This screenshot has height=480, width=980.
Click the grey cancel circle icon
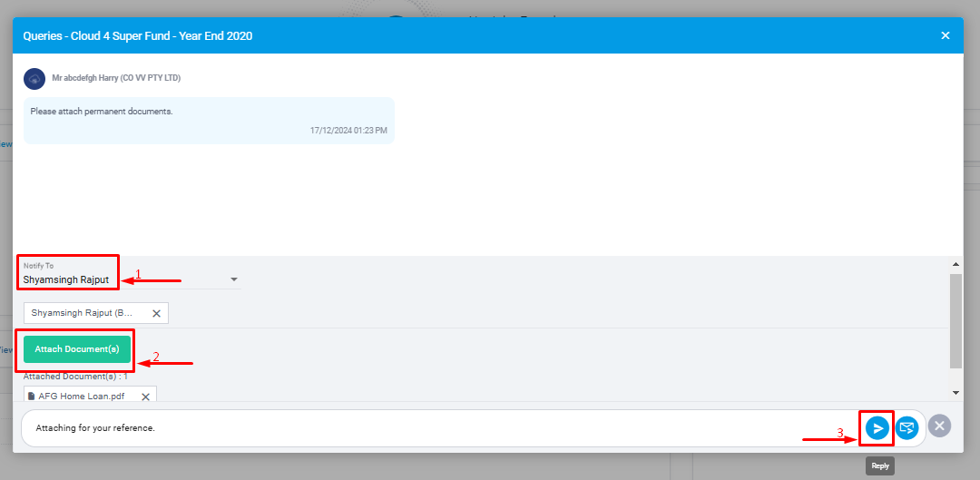(x=939, y=426)
